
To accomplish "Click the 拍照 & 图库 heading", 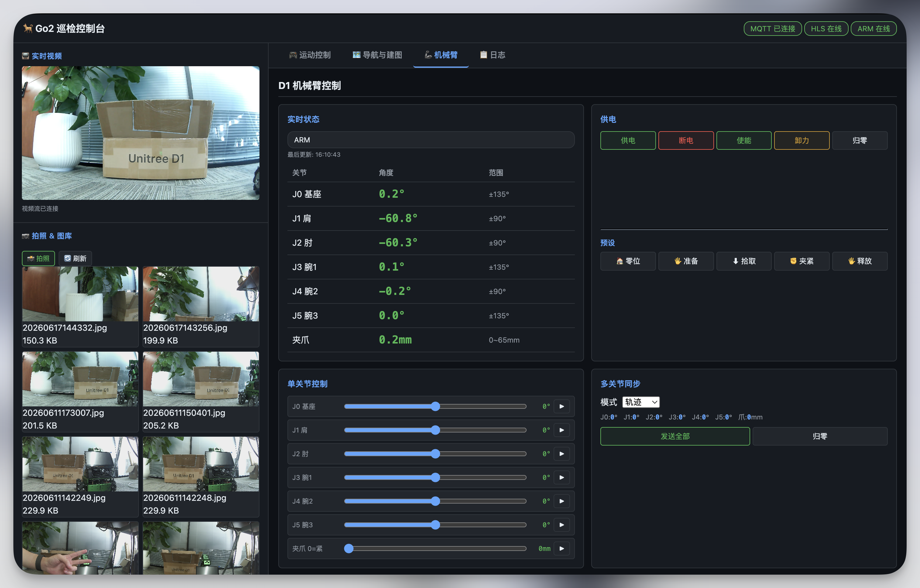I will pyautogui.click(x=47, y=236).
